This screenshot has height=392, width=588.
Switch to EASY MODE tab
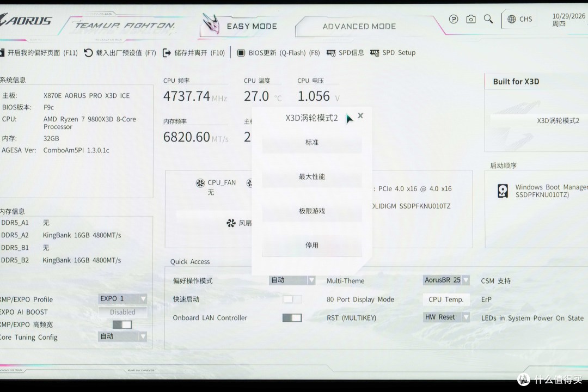pyautogui.click(x=252, y=26)
